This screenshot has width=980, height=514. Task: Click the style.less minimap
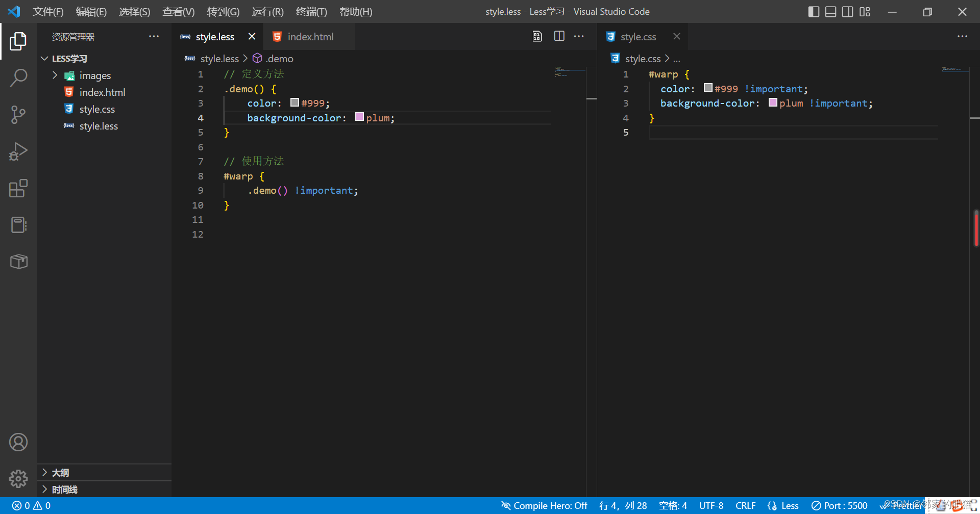[570, 71]
